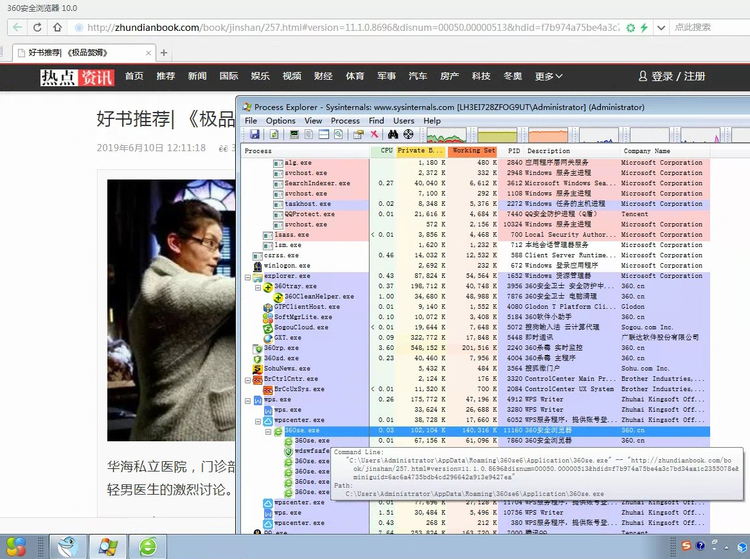Click the Refresh Now toolbar icon
750x559 pixels.
click(274, 134)
